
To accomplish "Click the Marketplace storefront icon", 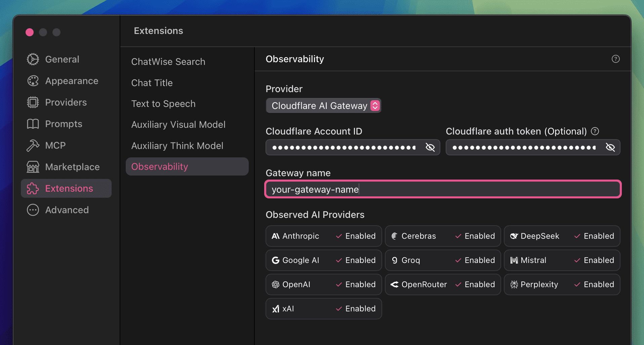I will [33, 167].
